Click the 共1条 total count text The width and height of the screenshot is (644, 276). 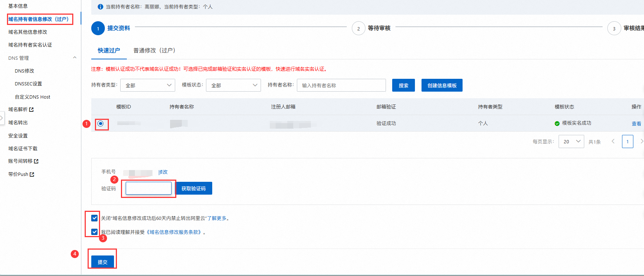pos(595,142)
